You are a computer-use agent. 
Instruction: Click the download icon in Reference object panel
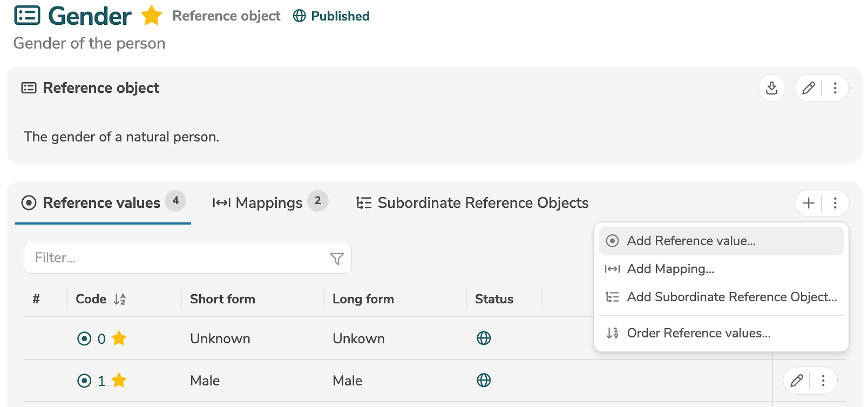point(771,88)
